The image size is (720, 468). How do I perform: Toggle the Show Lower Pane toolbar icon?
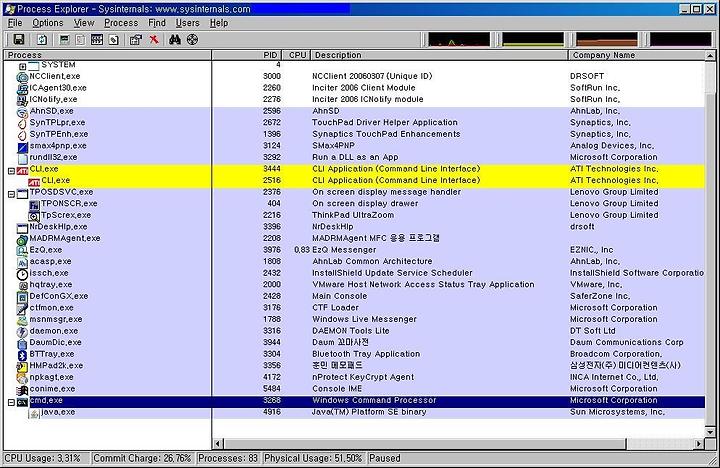click(97, 39)
